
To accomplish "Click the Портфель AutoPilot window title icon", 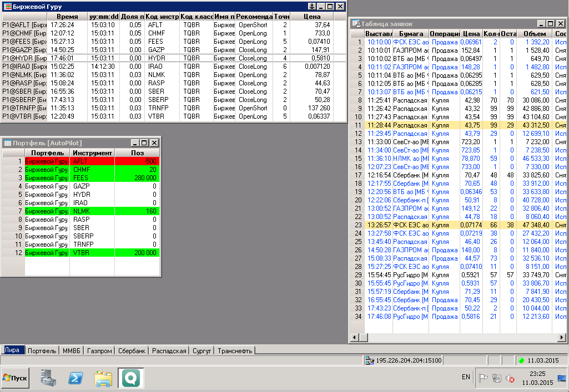I will click(x=8, y=143).
